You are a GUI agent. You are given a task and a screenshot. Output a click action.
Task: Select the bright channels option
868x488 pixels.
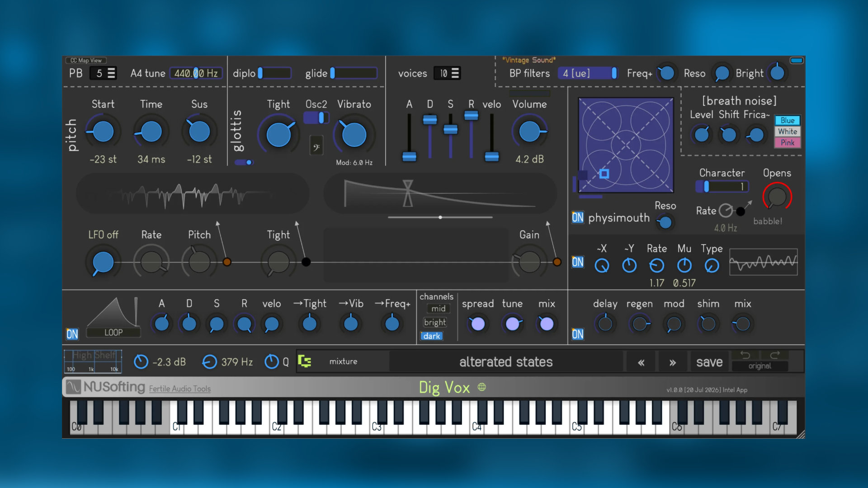(435, 322)
